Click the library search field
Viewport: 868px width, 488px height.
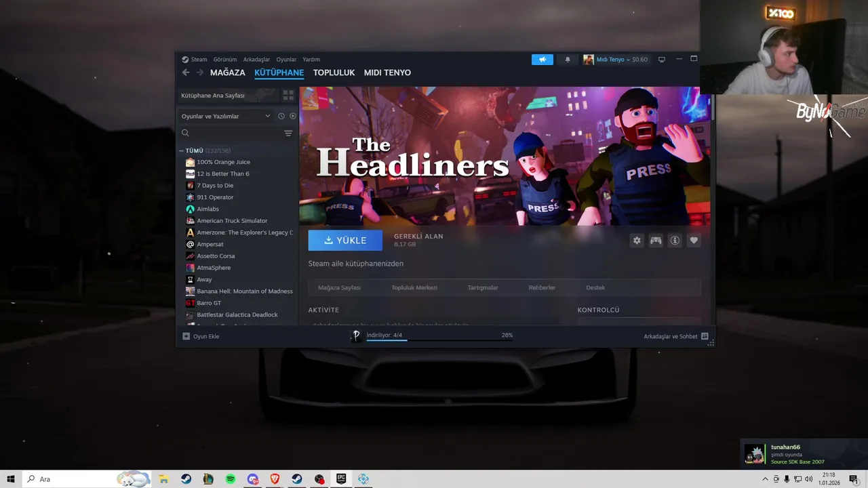click(x=231, y=133)
